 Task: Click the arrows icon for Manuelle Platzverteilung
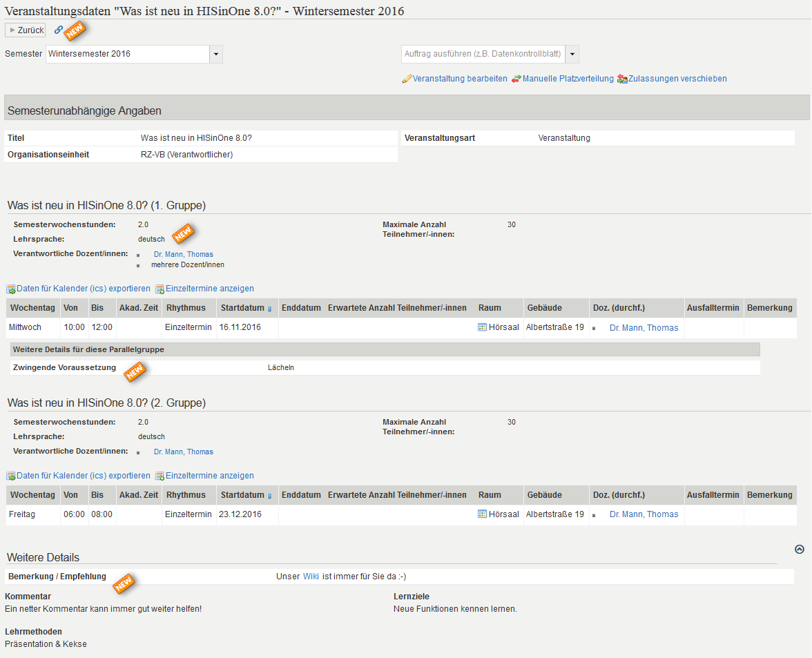[516, 79]
